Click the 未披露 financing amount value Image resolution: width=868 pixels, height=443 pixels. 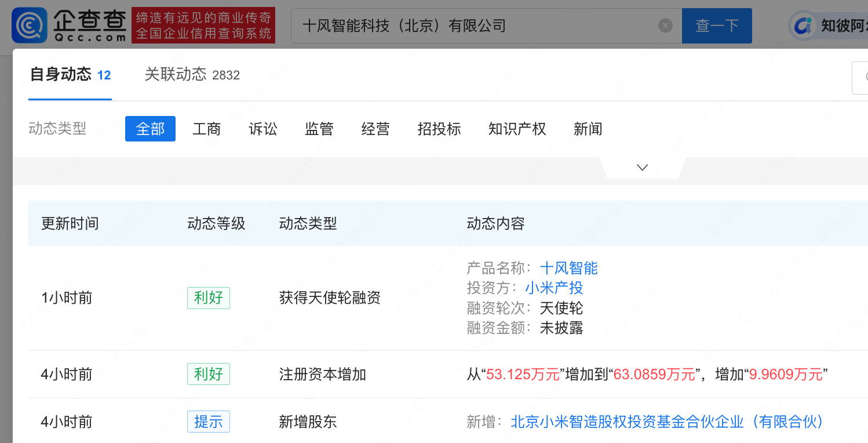click(561, 328)
